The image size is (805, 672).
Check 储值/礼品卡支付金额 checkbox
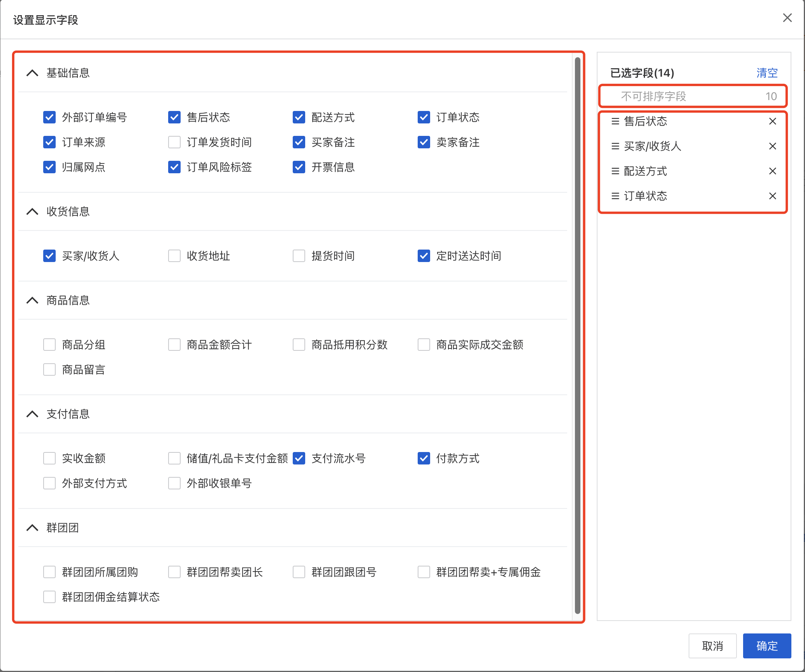pos(174,458)
